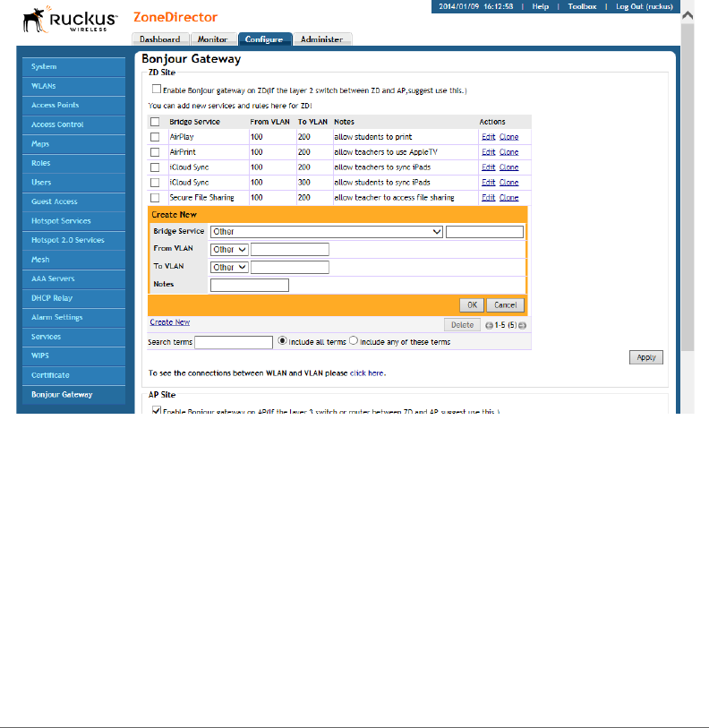Open Hotspot 2.0 Services sidebar item
This screenshot has width=709, height=728.
(73, 241)
